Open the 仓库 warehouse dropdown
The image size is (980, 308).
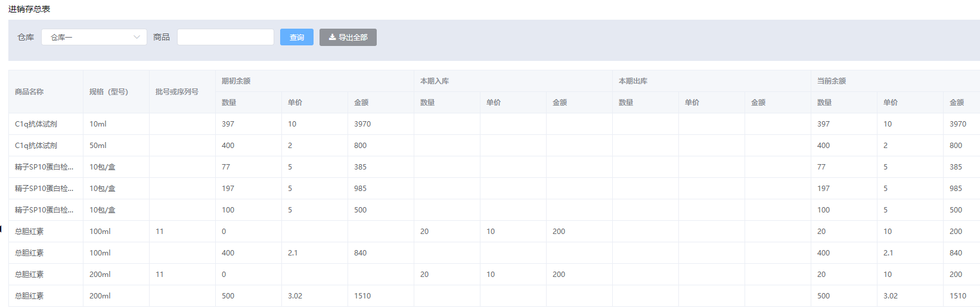click(94, 37)
